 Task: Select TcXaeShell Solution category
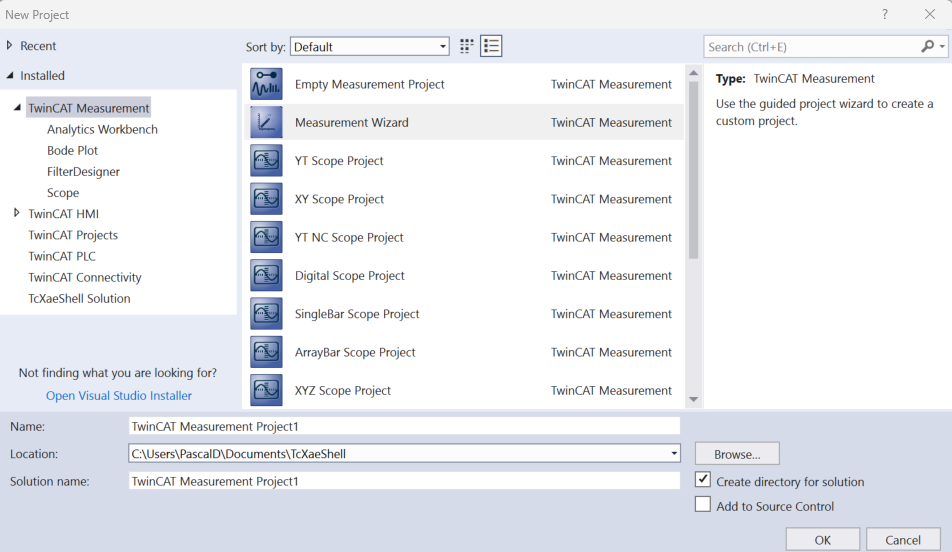pyautogui.click(x=79, y=299)
